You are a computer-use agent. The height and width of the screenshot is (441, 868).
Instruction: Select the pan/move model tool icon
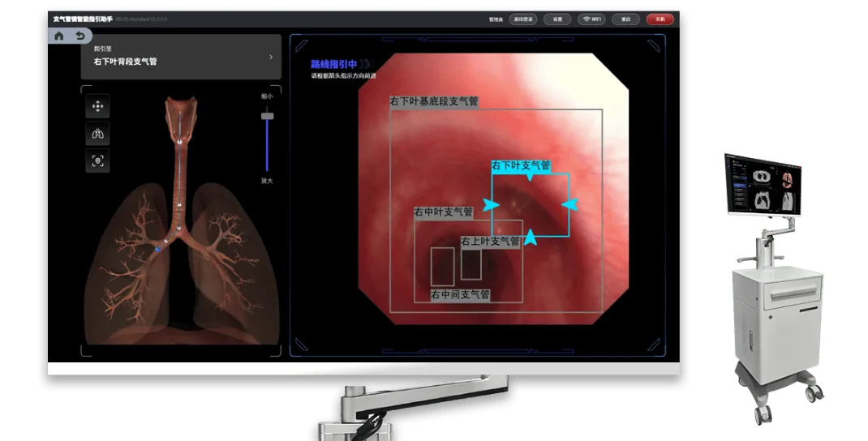[x=97, y=106]
